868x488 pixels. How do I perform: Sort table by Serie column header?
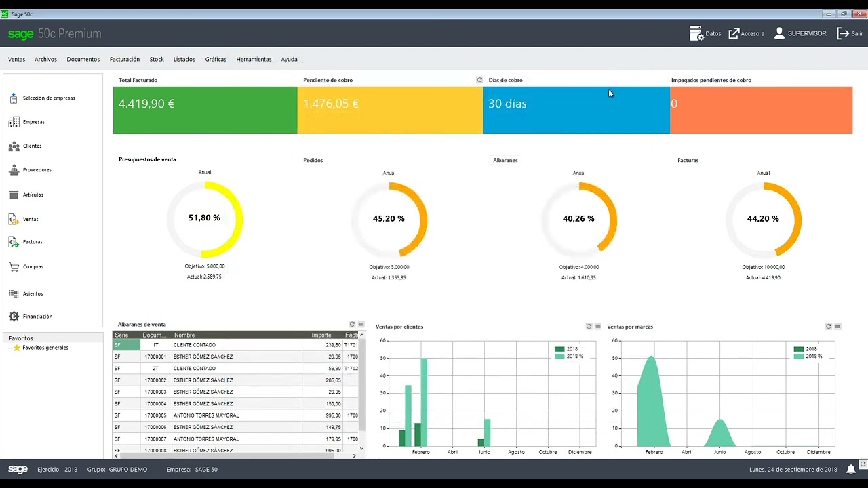click(x=126, y=335)
